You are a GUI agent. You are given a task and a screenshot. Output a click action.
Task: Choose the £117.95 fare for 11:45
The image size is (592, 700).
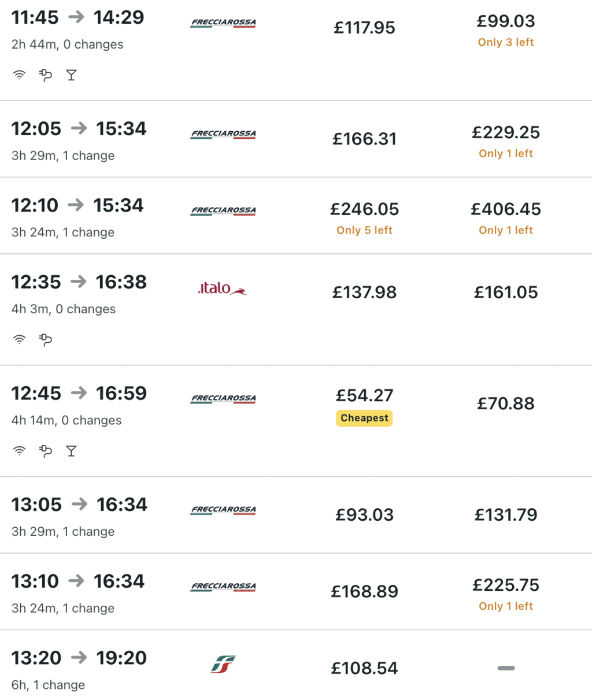point(364,28)
